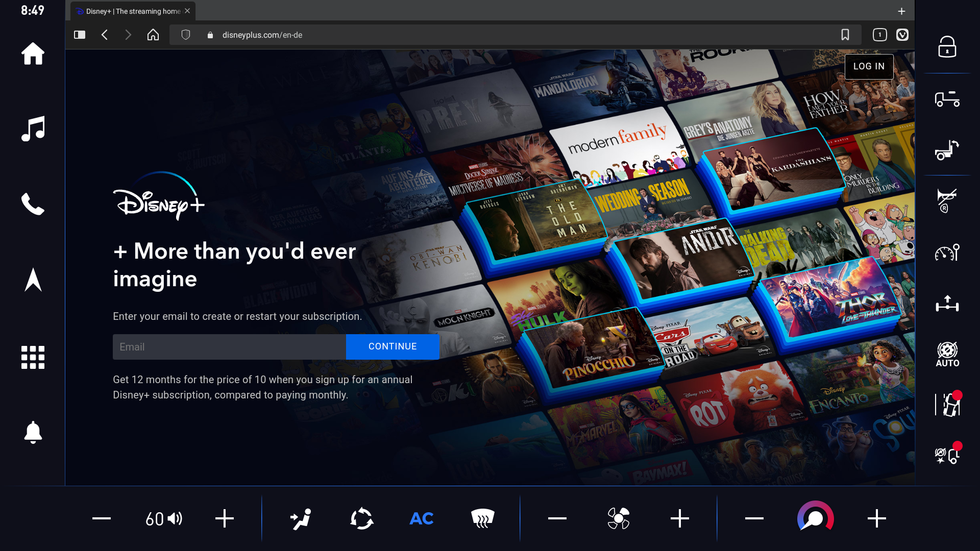Open the seat control icon with red dot
The width and height of the screenshot is (980, 551).
click(x=948, y=404)
